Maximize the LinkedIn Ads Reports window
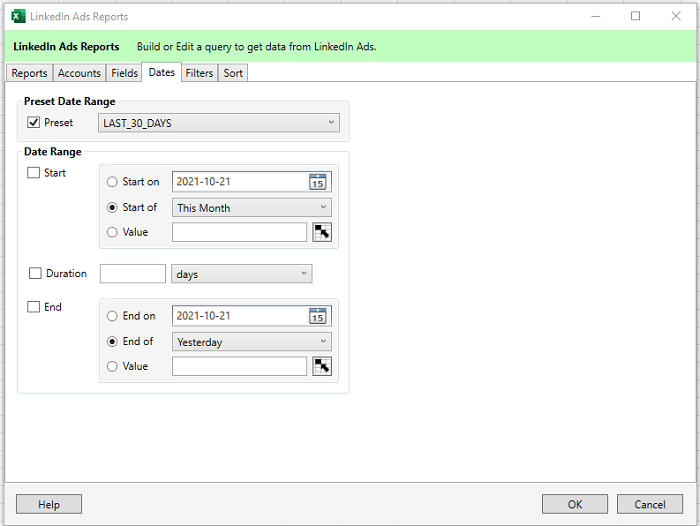This screenshot has height=526, width=700. pyautogui.click(x=635, y=16)
